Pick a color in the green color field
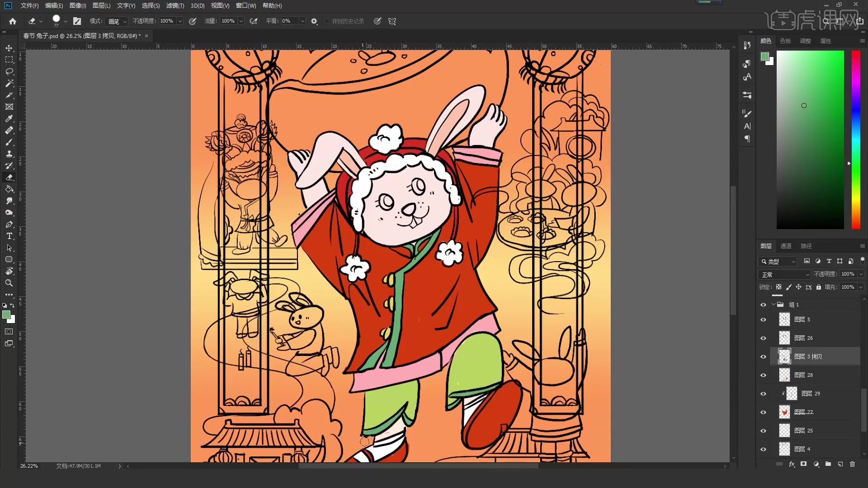 (x=810, y=140)
